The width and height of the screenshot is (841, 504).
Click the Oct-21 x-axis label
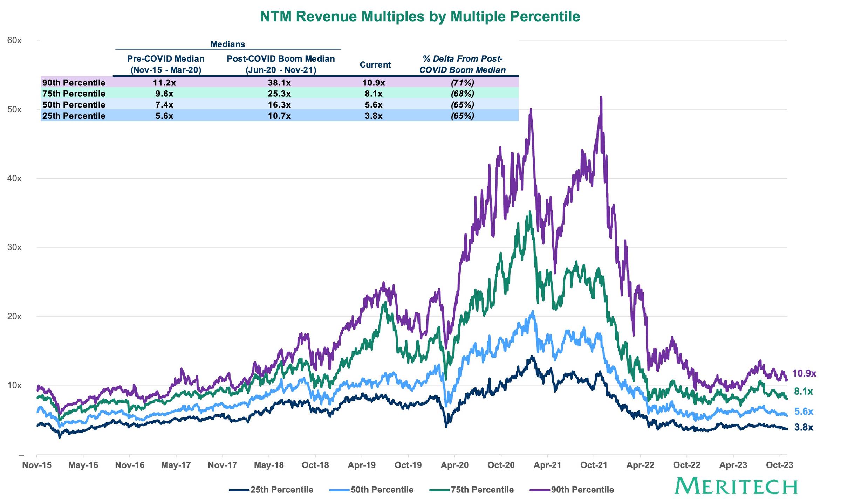[x=594, y=465]
